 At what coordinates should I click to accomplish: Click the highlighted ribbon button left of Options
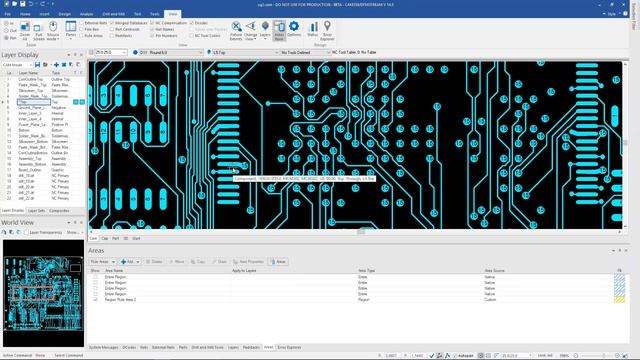(x=279, y=31)
